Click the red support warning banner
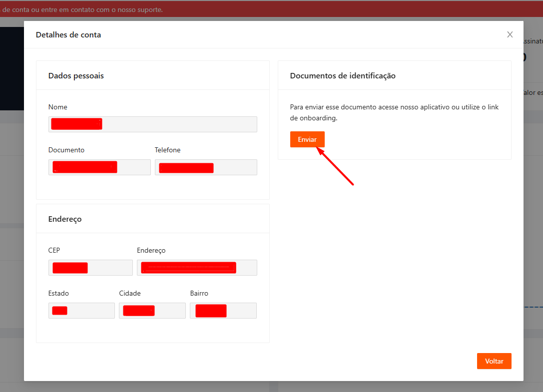Viewport: 543px width, 392px height. (200, 9)
